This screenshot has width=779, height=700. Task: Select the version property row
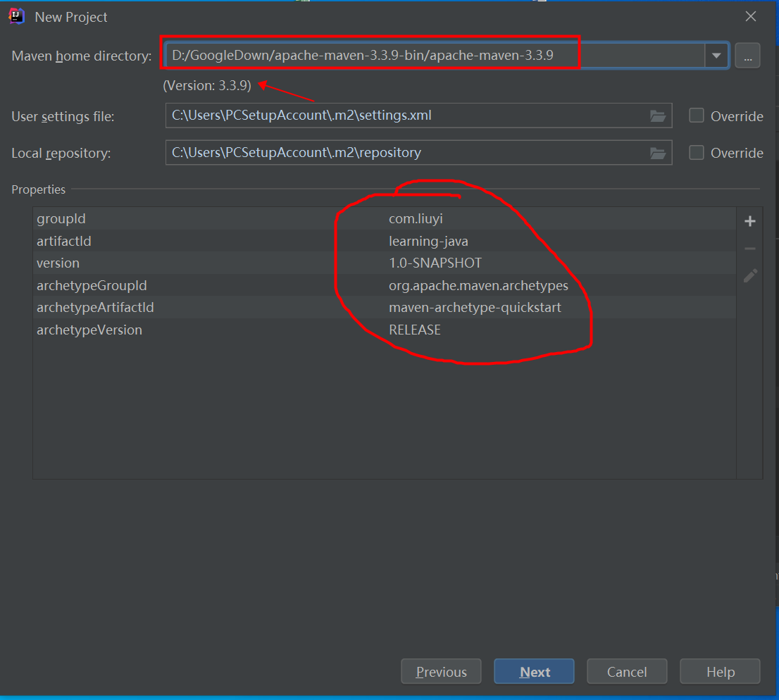coord(385,263)
